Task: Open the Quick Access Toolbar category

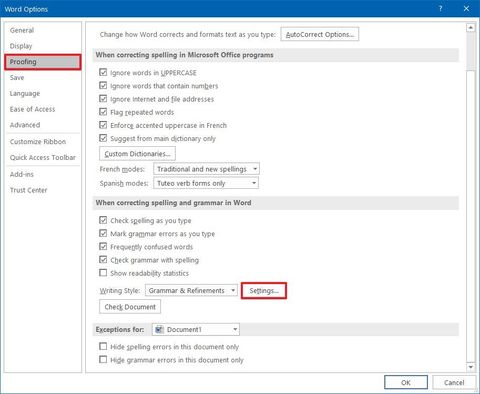Action: [x=43, y=157]
